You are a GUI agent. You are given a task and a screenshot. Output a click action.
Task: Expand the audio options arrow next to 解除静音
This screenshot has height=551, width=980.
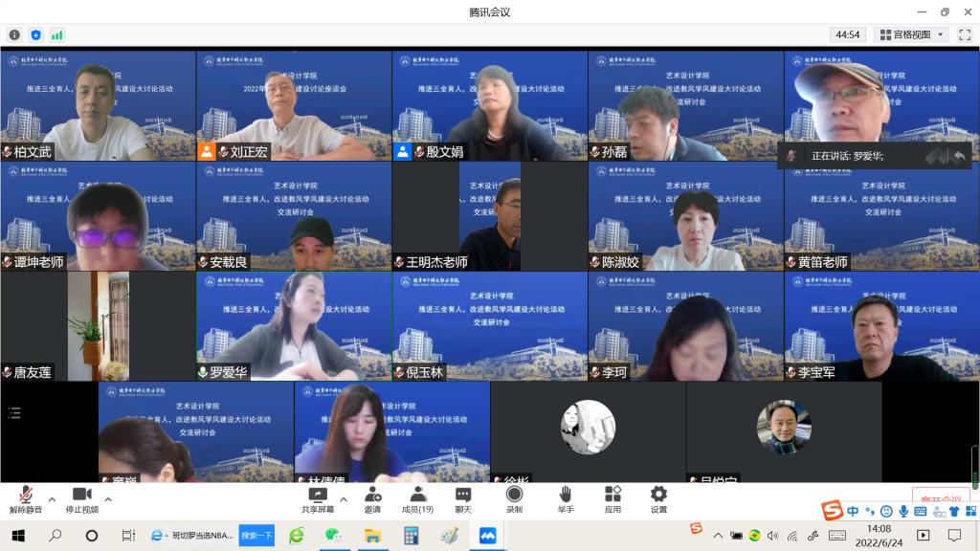click(52, 499)
